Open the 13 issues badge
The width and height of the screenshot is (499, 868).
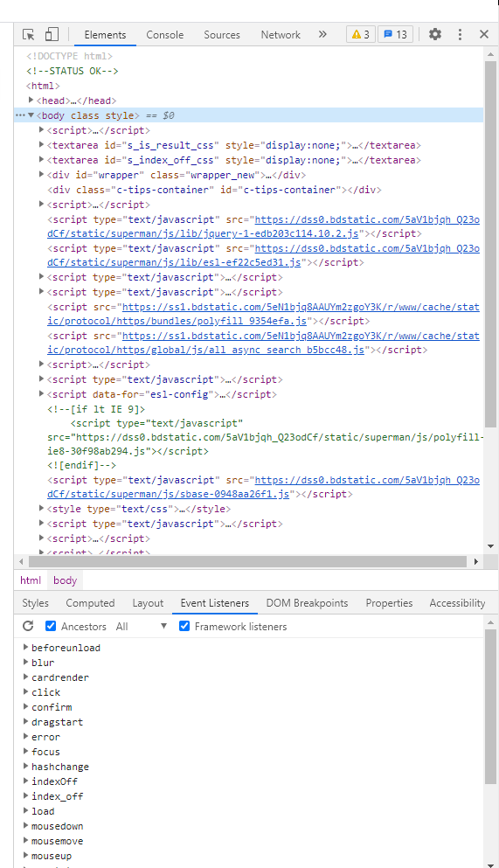tap(396, 34)
